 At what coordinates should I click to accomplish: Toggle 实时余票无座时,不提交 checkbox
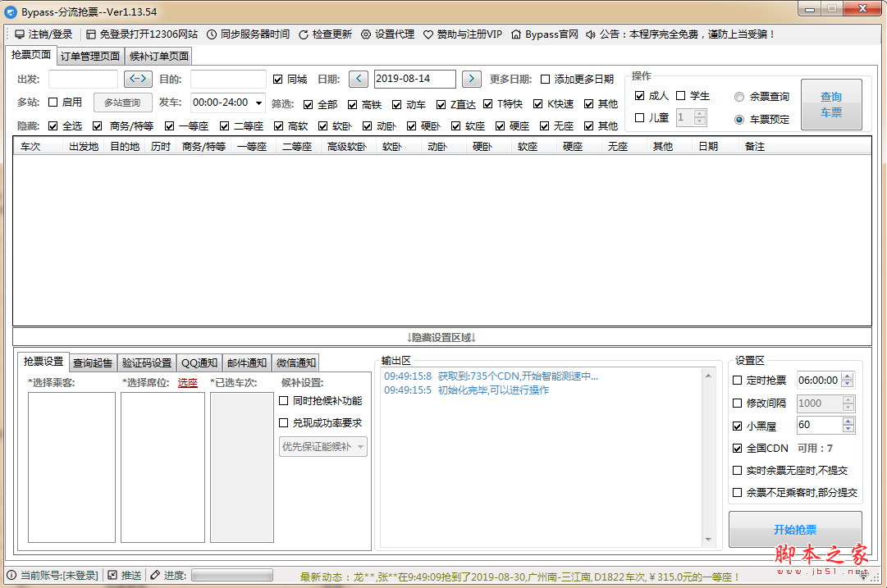(737, 471)
